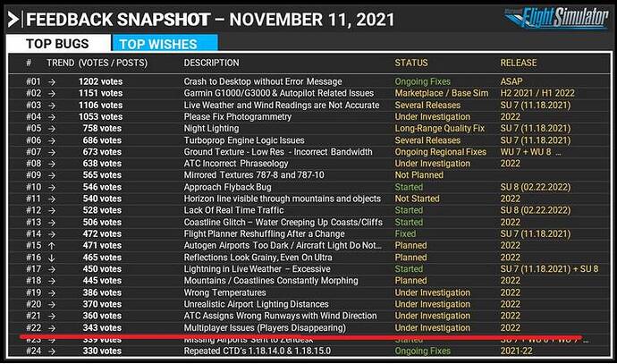The image size is (617, 364).
Task: Click the trend arrow in row #22
Action: pos(52,328)
